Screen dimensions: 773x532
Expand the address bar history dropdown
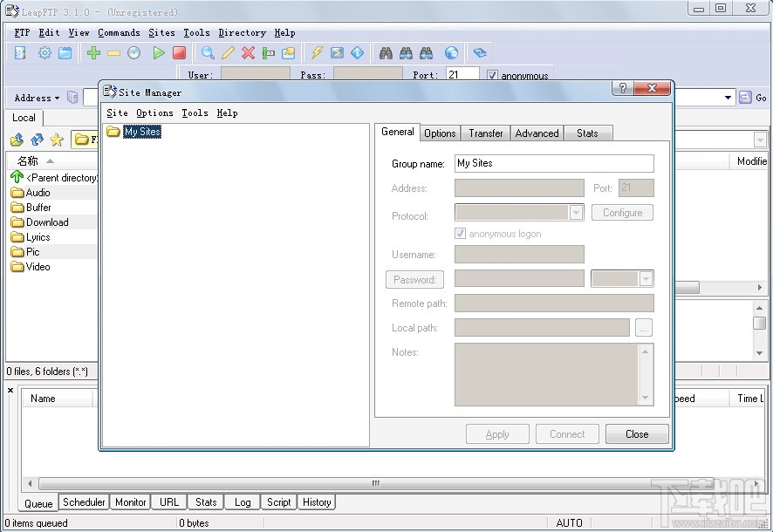(x=728, y=98)
